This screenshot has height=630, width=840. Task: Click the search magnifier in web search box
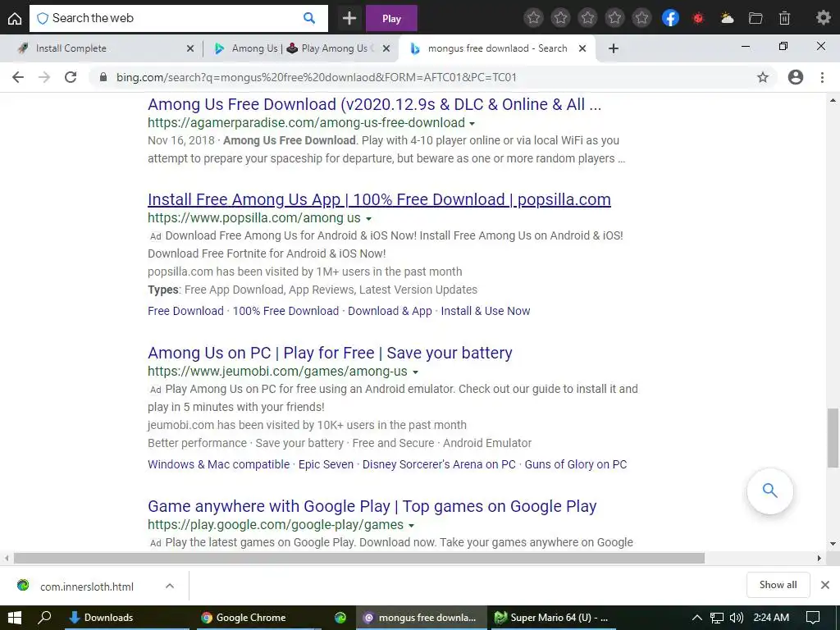click(x=309, y=18)
